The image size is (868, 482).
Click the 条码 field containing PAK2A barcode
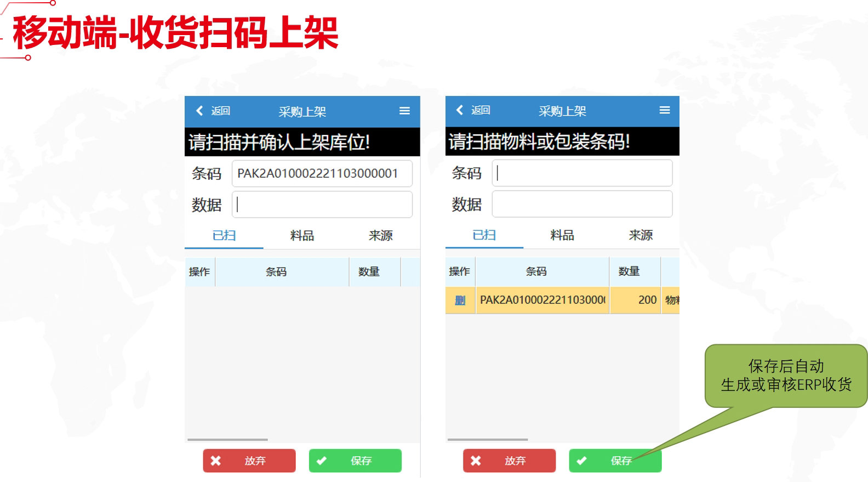tap(322, 173)
